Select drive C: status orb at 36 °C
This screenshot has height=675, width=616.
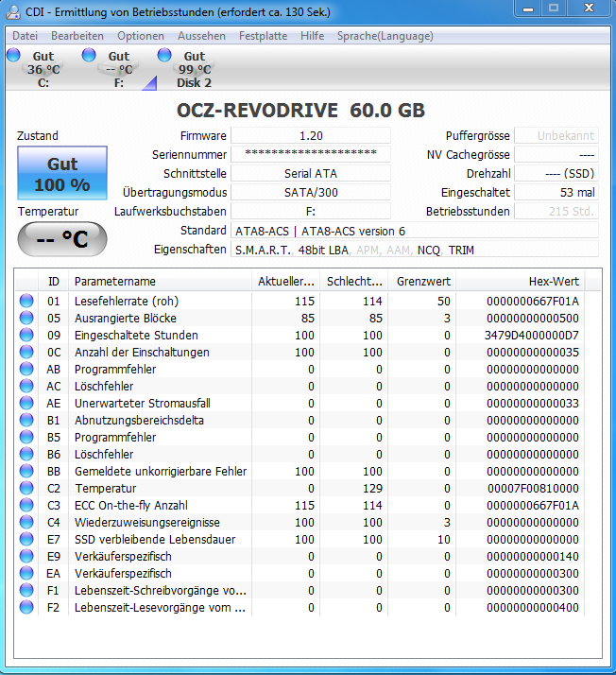coord(14,55)
